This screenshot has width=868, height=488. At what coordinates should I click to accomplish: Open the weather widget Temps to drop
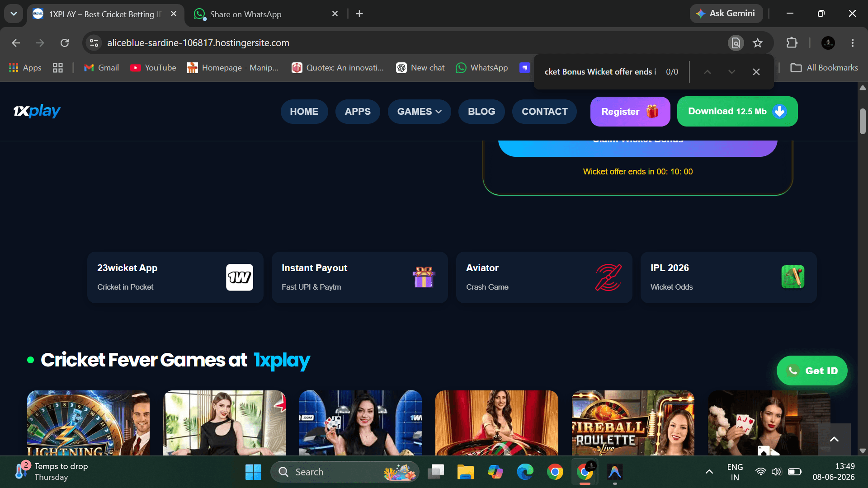click(x=51, y=472)
